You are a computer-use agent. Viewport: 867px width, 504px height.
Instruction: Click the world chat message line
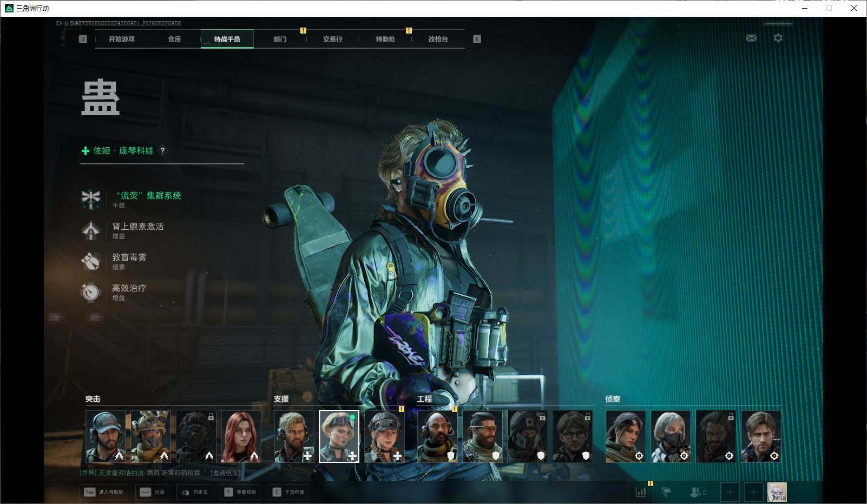[160, 473]
